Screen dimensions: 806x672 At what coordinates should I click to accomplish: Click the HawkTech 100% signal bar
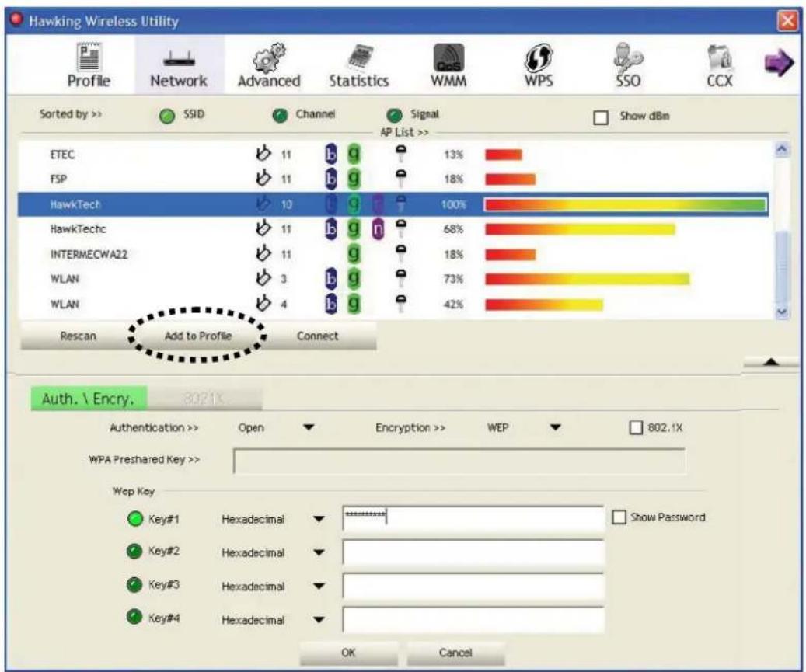coord(625,205)
